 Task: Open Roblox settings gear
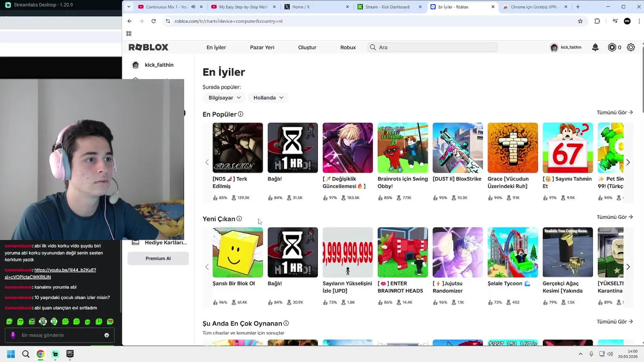(x=631, y=47)
